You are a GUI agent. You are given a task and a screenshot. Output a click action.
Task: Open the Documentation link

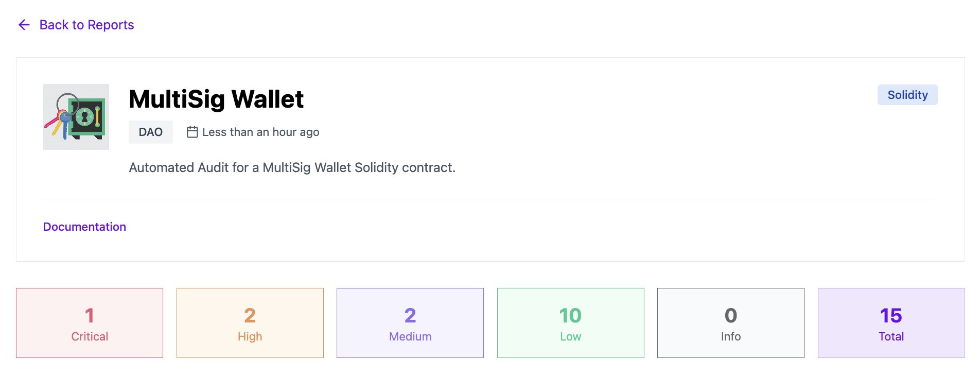(84, 227)
